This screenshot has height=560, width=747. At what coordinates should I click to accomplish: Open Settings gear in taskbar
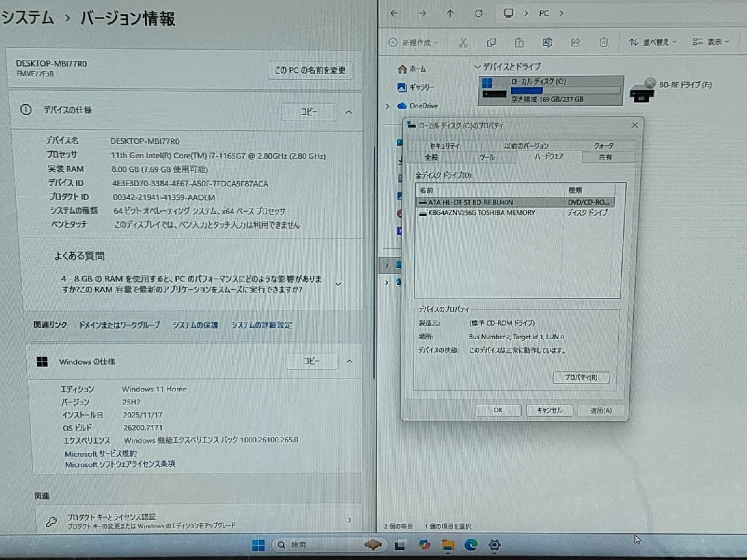pyautogui.click(x=495, y=545)
